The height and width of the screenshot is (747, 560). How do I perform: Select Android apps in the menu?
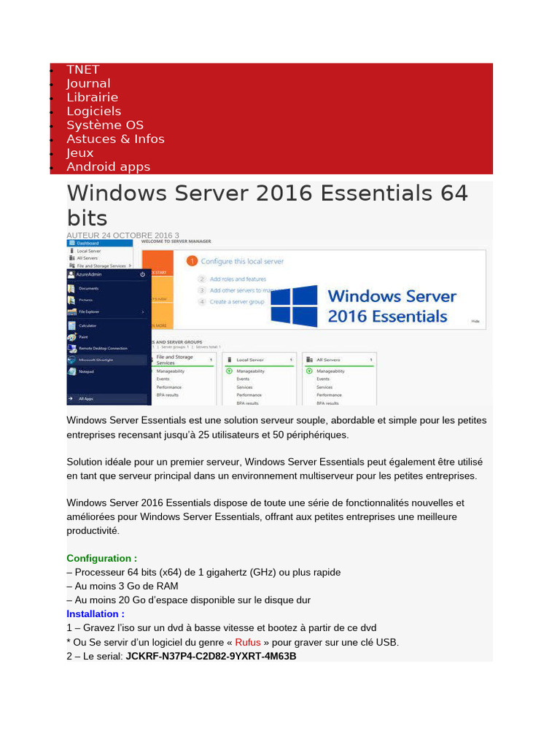tap(108, 166)
